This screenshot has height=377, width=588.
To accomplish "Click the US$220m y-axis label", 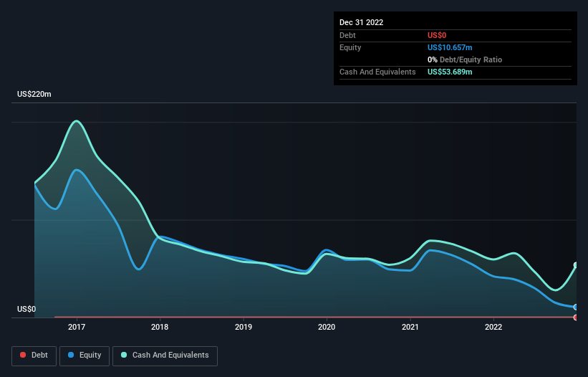I will [34, 94].
